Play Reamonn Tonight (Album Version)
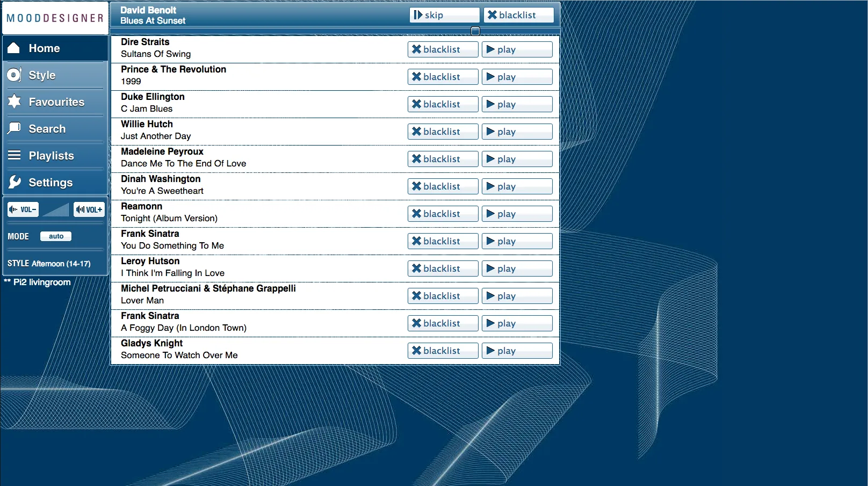 click(x=517, y=214)
